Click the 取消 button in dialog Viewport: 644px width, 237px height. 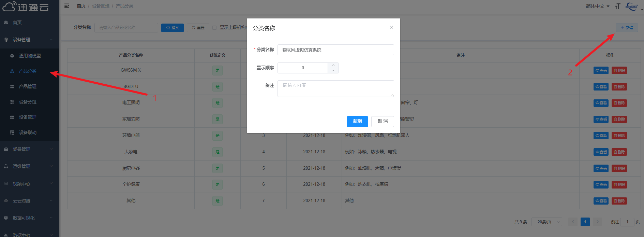[x=383, y=121]
